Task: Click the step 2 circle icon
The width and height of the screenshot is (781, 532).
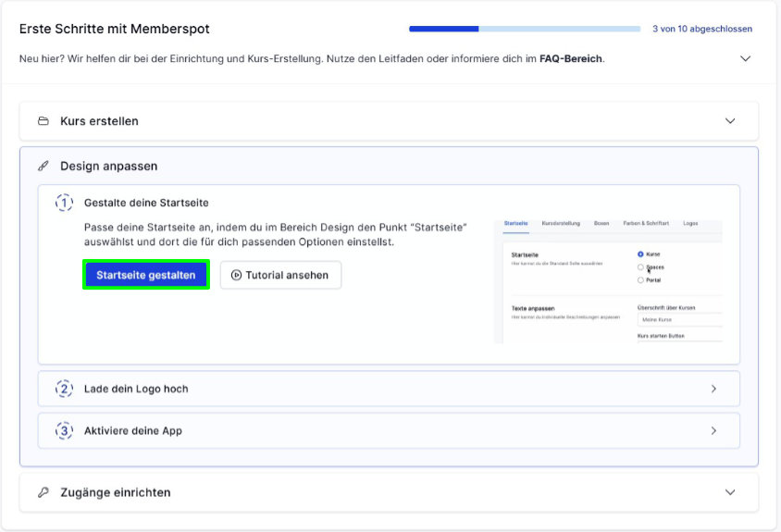Action: 64,389
